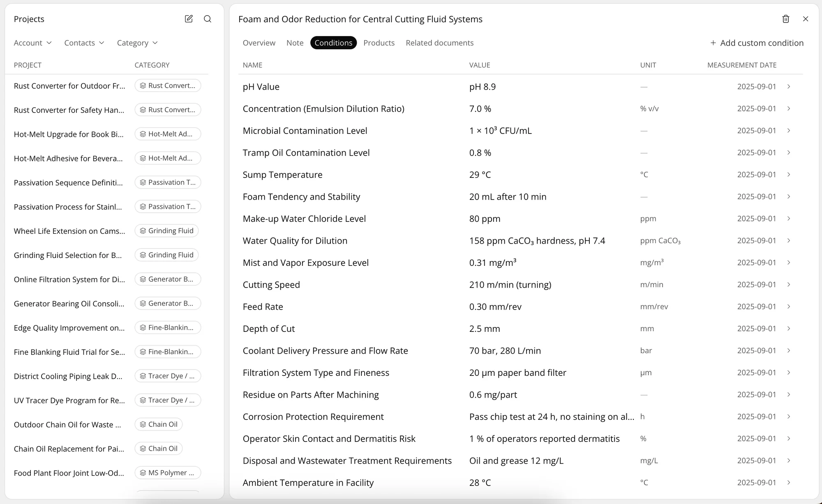Open Hot-Melt Upgrade for Book Bi... project

point(69,134)
